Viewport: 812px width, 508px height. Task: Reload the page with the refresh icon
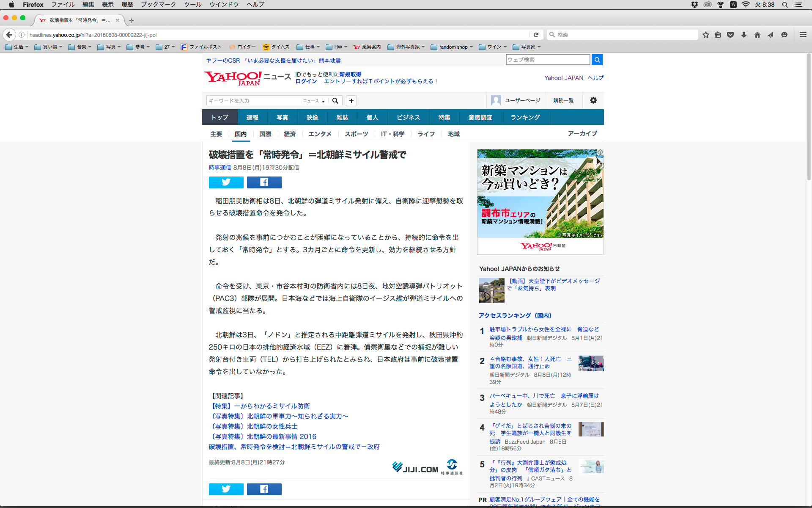point(536,35)
